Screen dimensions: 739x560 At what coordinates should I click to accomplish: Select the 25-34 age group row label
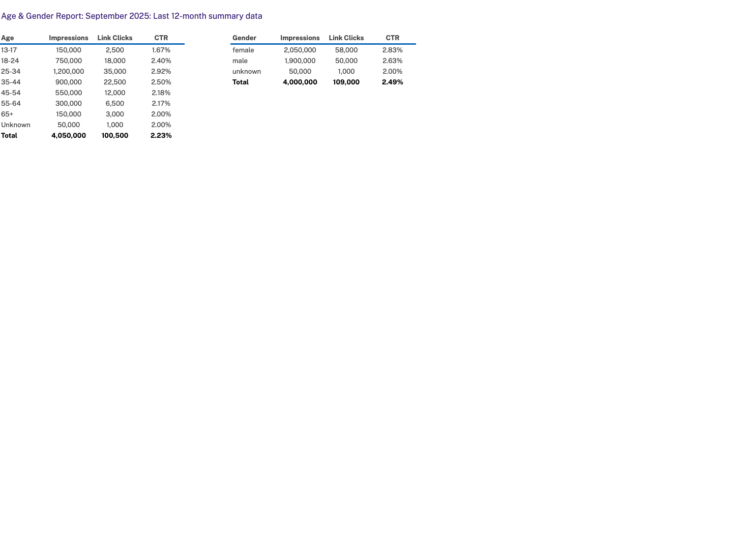tap(11, 72)
